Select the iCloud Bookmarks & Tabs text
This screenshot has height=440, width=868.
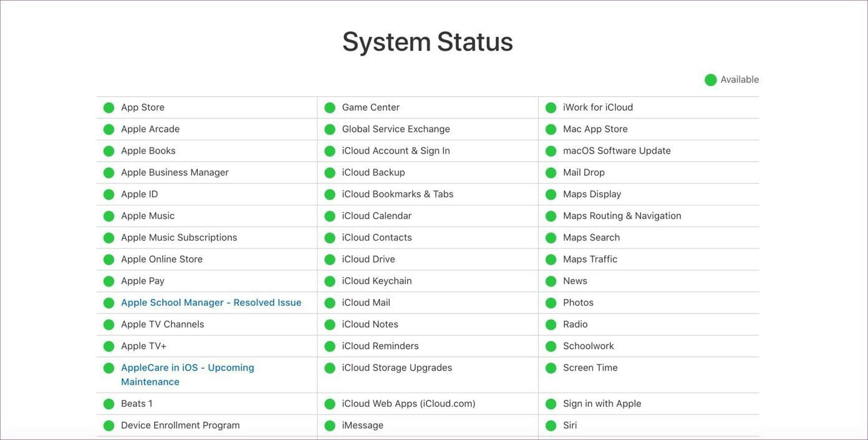tap(398, 194)
